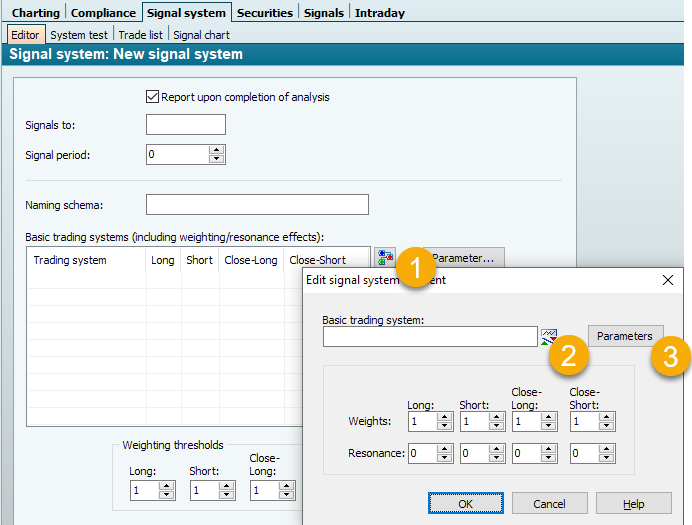Close the Edit signal system dialog
692x525 pixels.
coord(668,280)
